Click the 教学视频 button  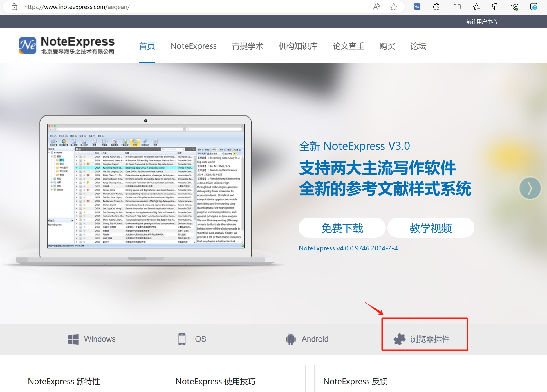[431, 228]
